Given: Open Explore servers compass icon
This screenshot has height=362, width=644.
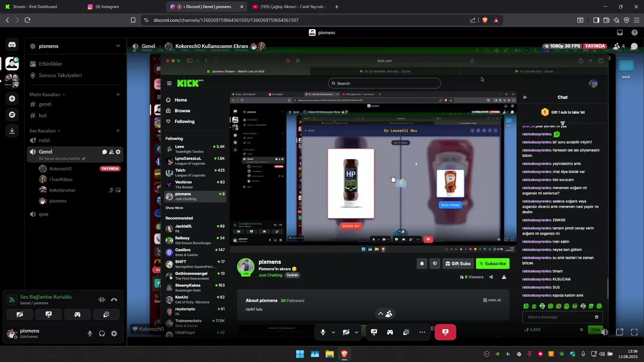Looking at the screenshot, I should click(12, 115).
